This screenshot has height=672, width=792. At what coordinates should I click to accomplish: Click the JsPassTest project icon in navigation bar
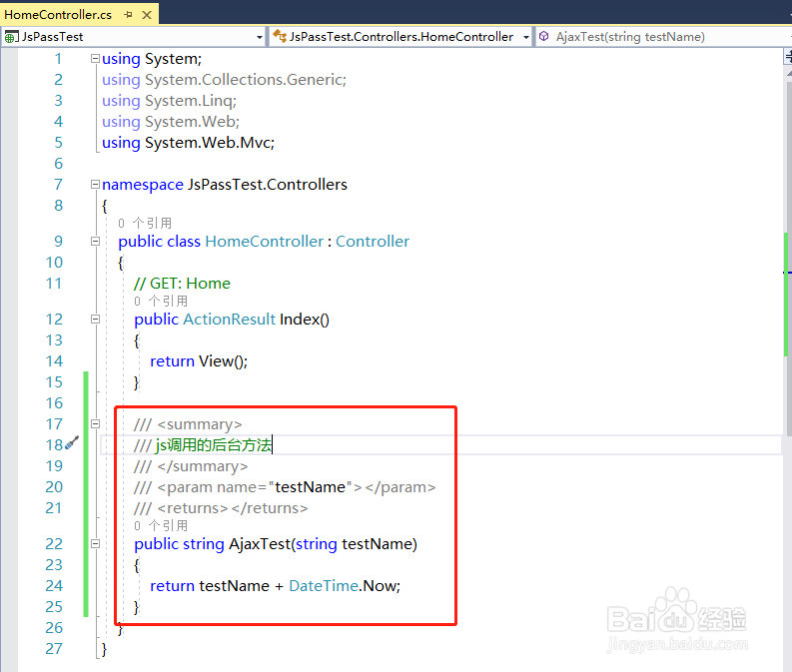[11, 37]
